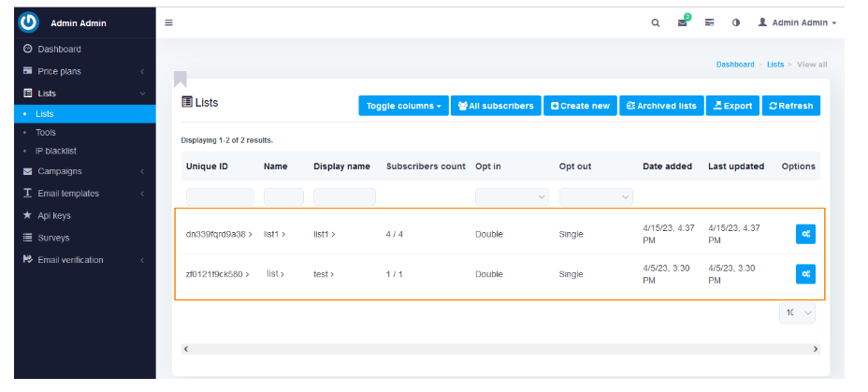This screenshot has height=392, width=868.
Task: Click the credit card icon in top bar
Action: [x=710, y=22]
